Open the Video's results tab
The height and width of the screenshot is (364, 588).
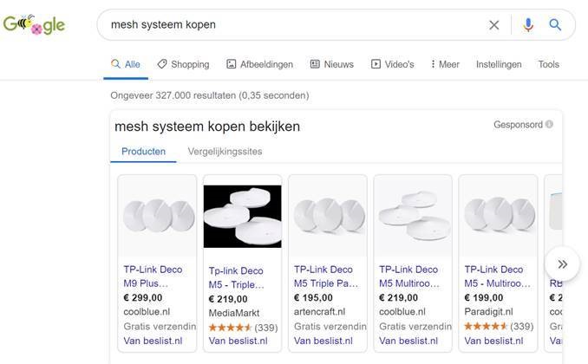[x=392, y=64]
